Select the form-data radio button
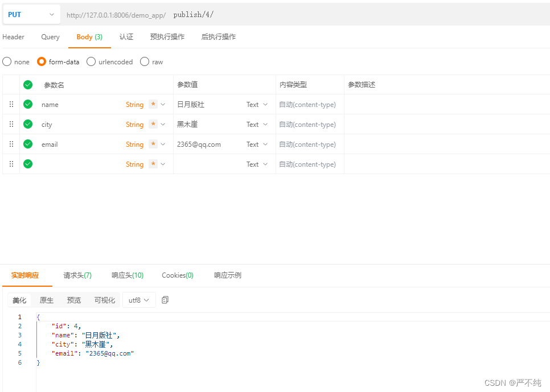 click(x=42, y=61)
